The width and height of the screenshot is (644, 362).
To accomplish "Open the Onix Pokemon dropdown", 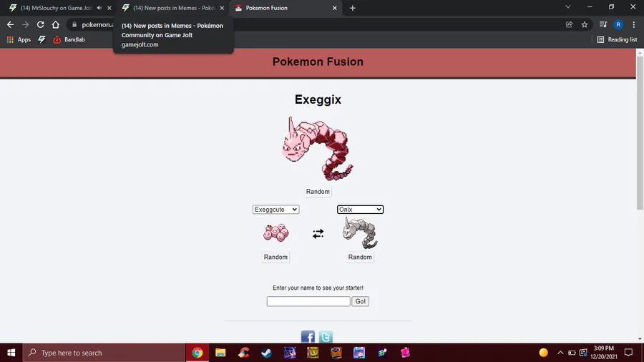I will tap(360, 210).
